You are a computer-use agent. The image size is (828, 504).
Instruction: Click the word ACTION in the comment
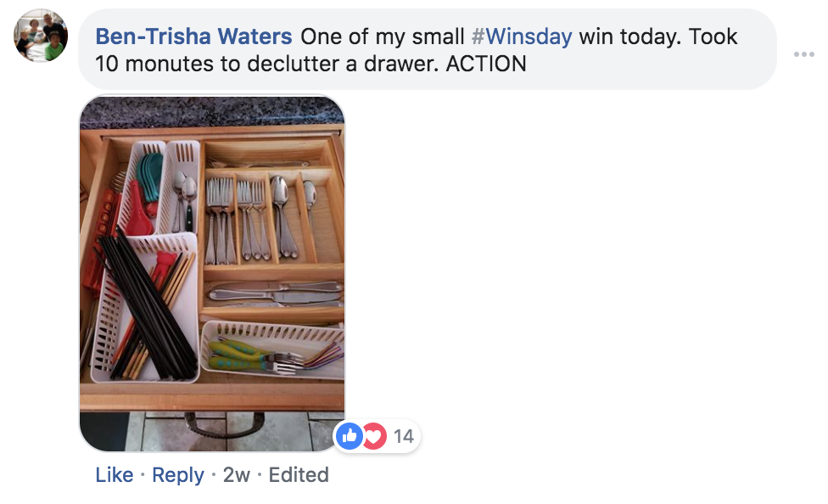(x=486, y=64)
